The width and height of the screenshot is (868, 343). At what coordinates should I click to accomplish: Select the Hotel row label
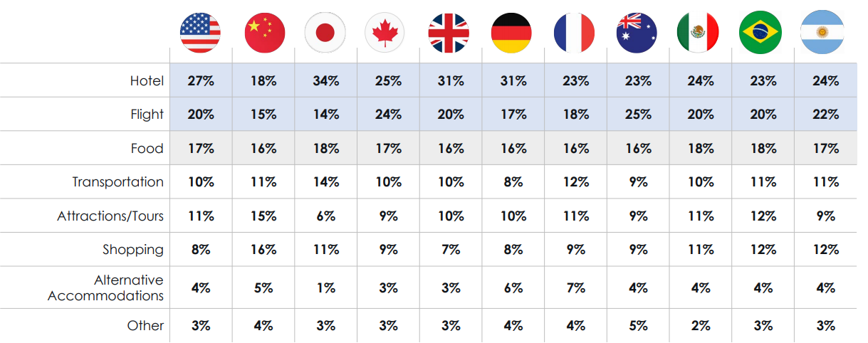(x=147, y=81)
